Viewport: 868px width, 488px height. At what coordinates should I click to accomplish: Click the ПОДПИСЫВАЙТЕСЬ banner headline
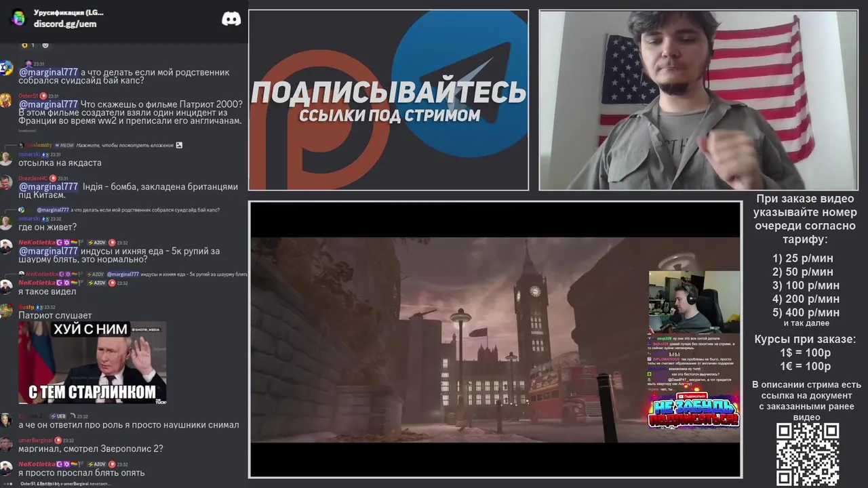389,92
